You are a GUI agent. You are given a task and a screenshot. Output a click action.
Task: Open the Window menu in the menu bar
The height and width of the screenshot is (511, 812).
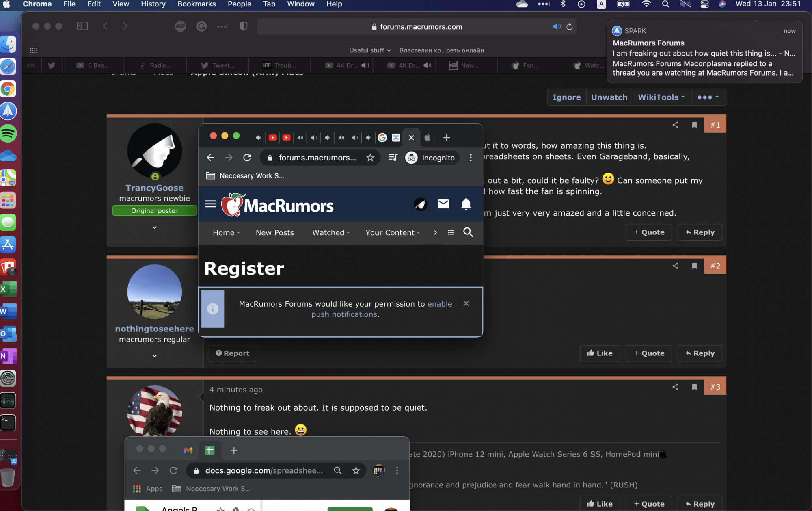tap(301, 4)
